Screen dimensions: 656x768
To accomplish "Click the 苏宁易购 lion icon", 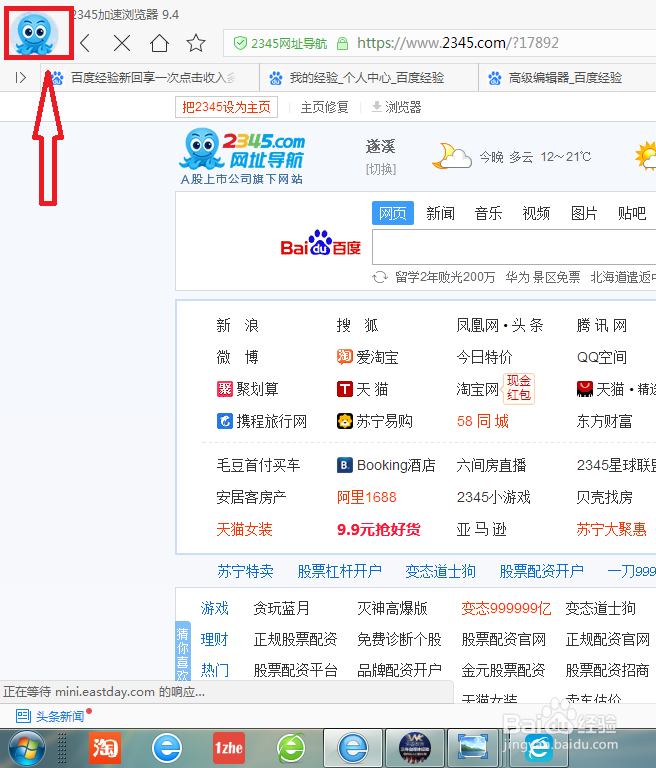I will tap(344, 421).
